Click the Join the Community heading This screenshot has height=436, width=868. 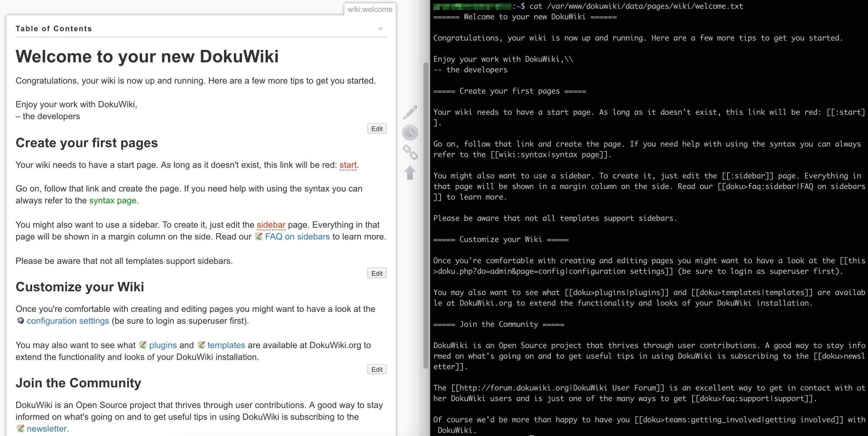[78, 383]
